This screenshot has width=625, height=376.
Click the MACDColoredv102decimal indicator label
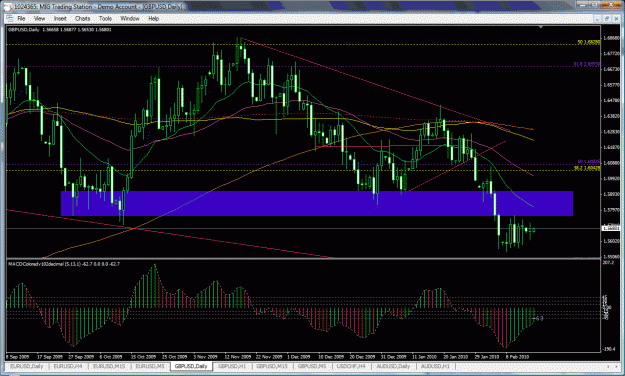64,264
